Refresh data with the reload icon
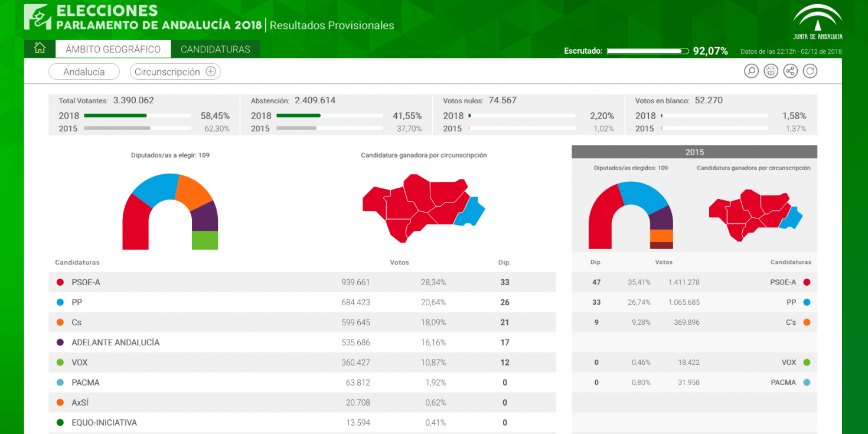This screenshot has height=434, width=868. (x=810, y=71)
